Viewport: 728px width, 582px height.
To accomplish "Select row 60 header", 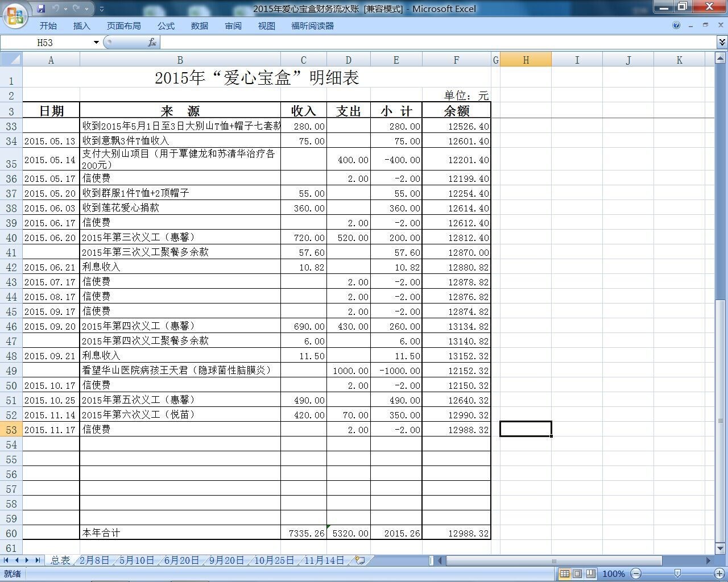I will (x=11, y=533).
